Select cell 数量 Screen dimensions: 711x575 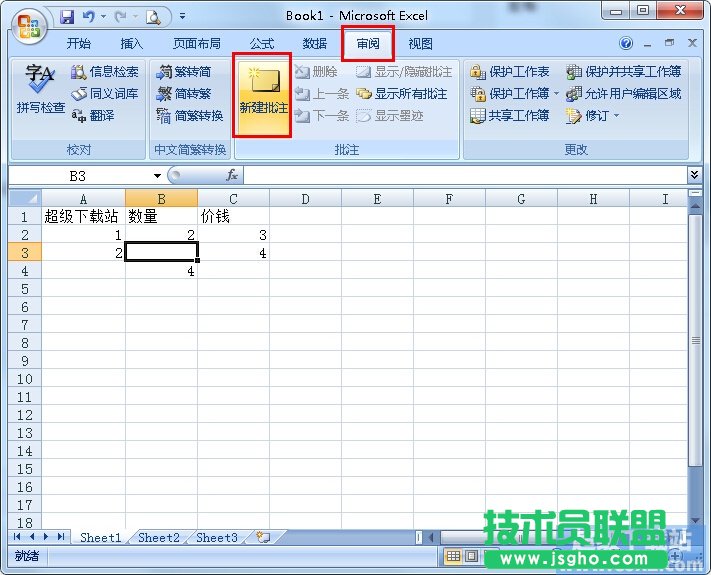[x=161, y=216]
